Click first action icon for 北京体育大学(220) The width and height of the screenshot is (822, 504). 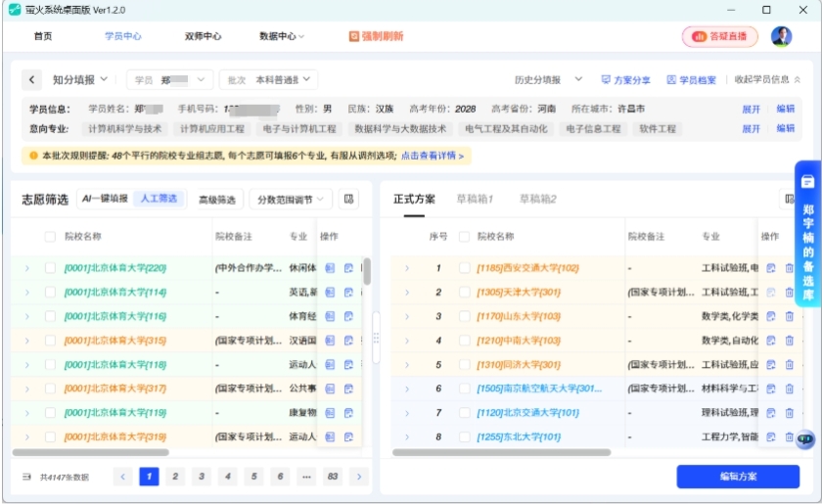click(x=330, y=268)
